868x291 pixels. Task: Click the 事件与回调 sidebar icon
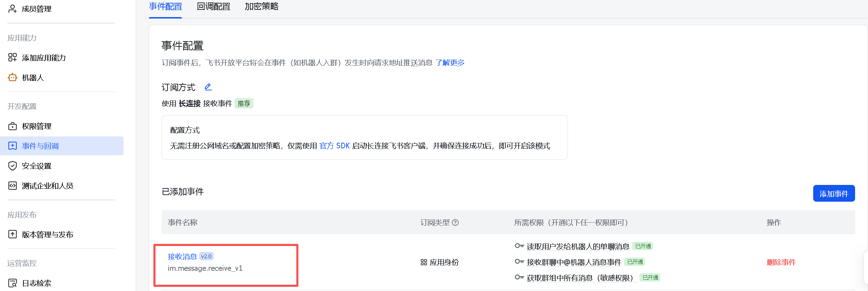click(13, 146)
